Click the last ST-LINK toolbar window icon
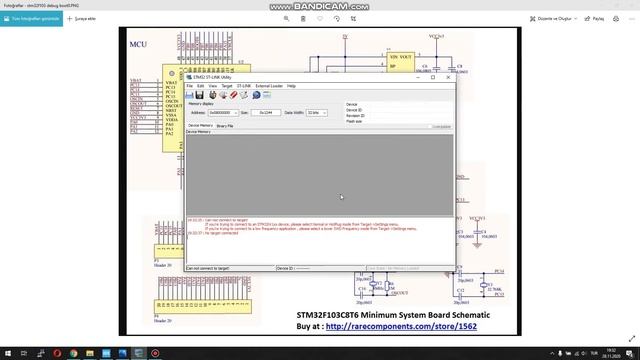640x360 pixels. [x=267, y=95]
